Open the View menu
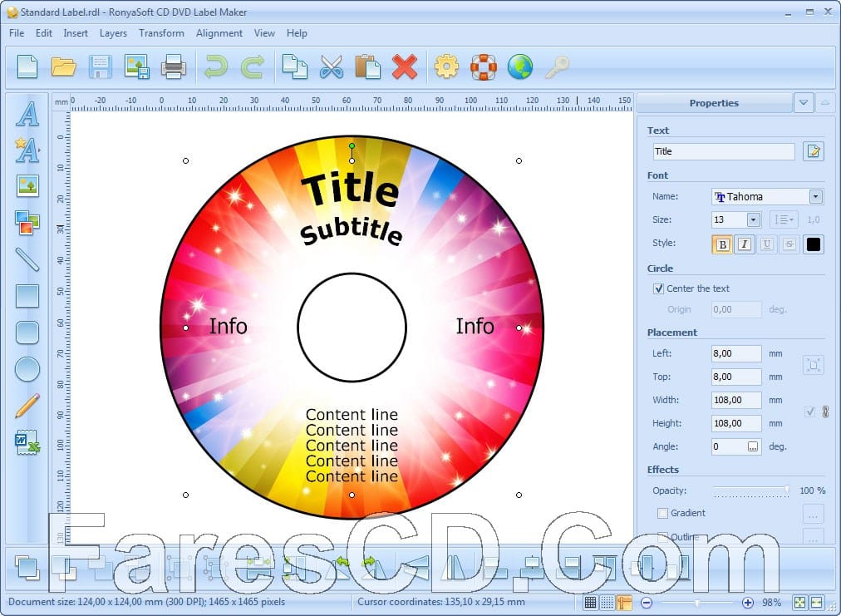This screenshot has height=616, width=841. [264, 33]
